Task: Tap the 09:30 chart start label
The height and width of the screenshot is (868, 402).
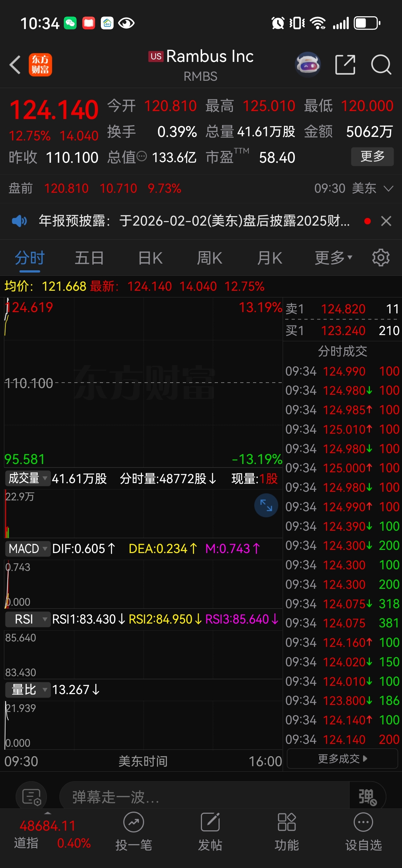Action: [x=21, y=761]
